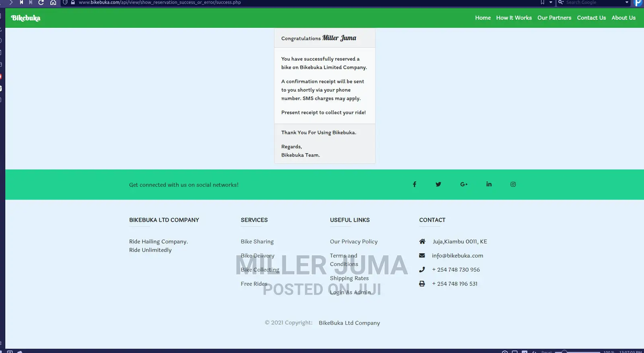Click the 'Present receipt to collect your ride!' text
This screenshot has width=644, height=353.
[x=324, y=112]
